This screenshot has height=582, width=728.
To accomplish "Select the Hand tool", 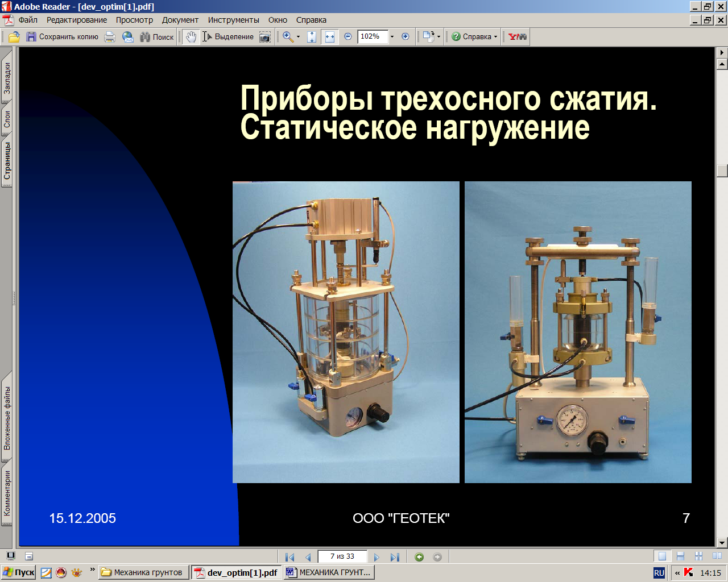I will [191, 37].
